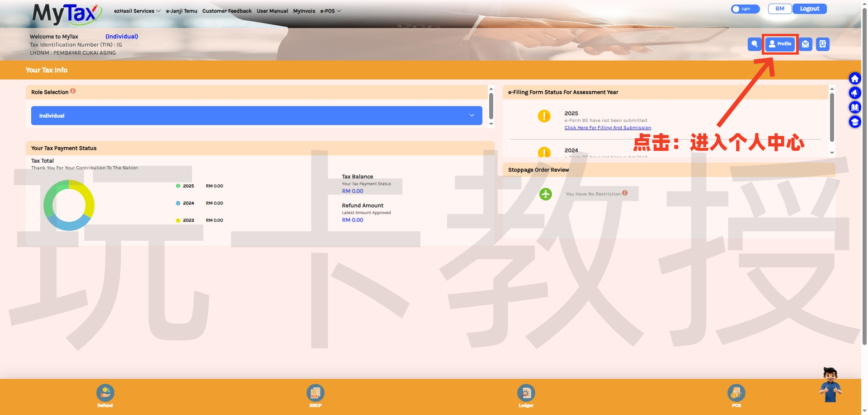Click the Refund Amount RM 0.00 value

[353, 220]
